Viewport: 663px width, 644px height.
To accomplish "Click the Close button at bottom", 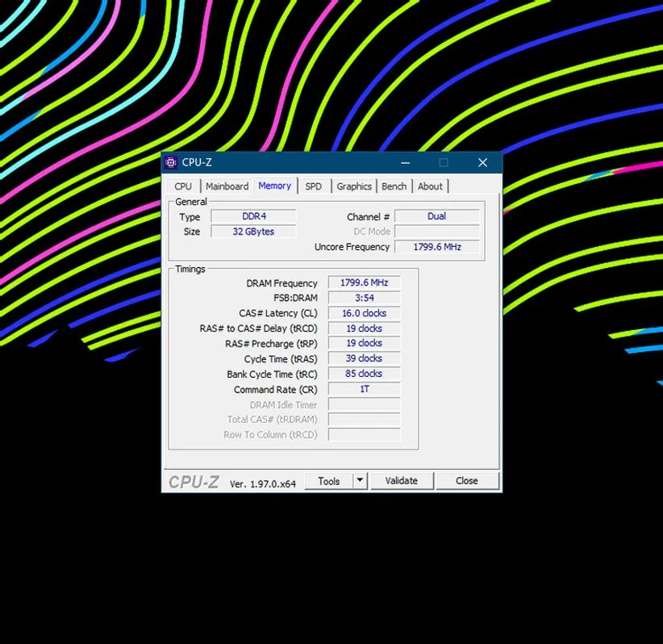I will pyautogui.click(x=466, y=481).
